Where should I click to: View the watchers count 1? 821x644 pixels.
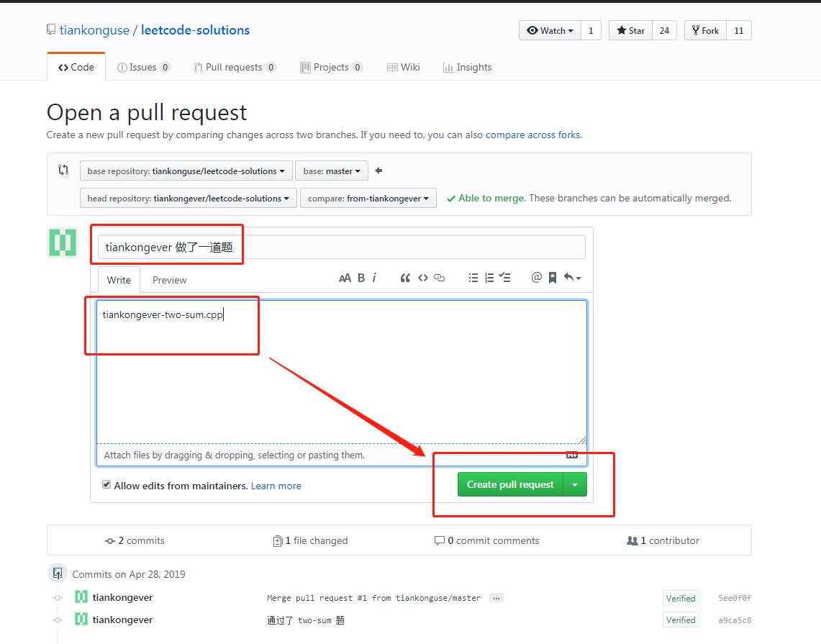tap(591, 30)
